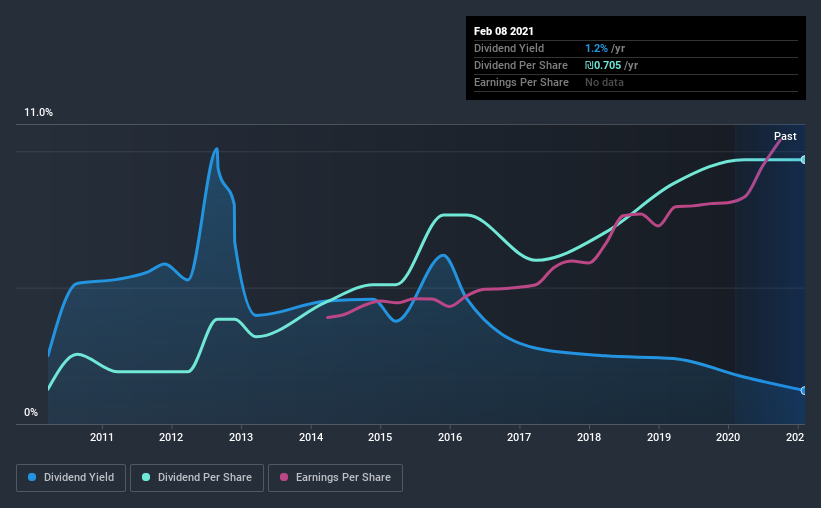
Task: Click the Past region label
Action: click(785, 136)
